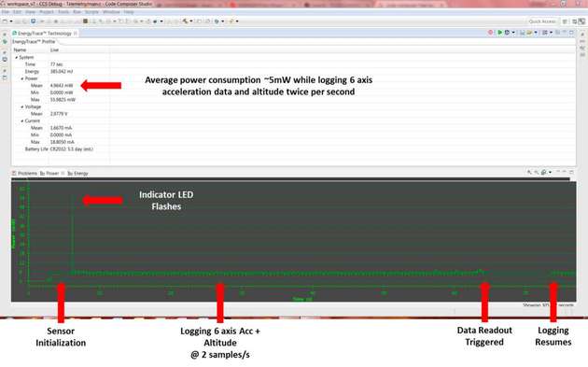Image resolution: width=588 pixels, height=367 pixels.
Task: Switch to the Energy graph tab
Action: (78, 174)
